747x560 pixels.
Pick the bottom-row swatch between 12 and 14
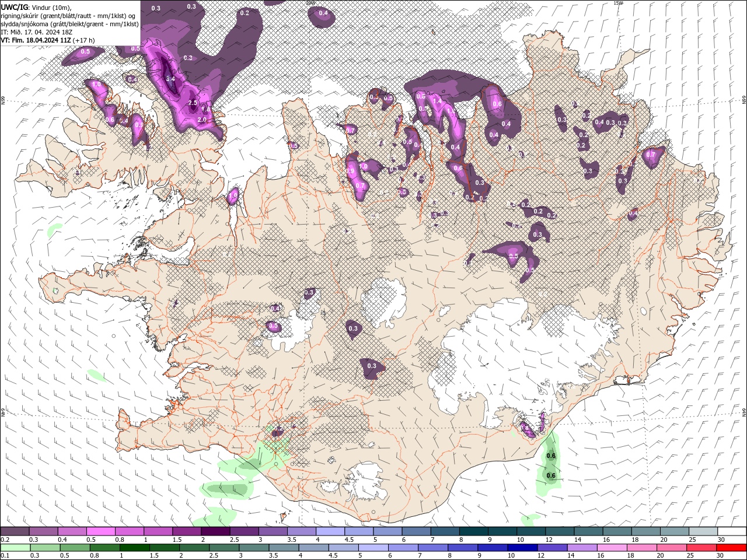[553, 548]
